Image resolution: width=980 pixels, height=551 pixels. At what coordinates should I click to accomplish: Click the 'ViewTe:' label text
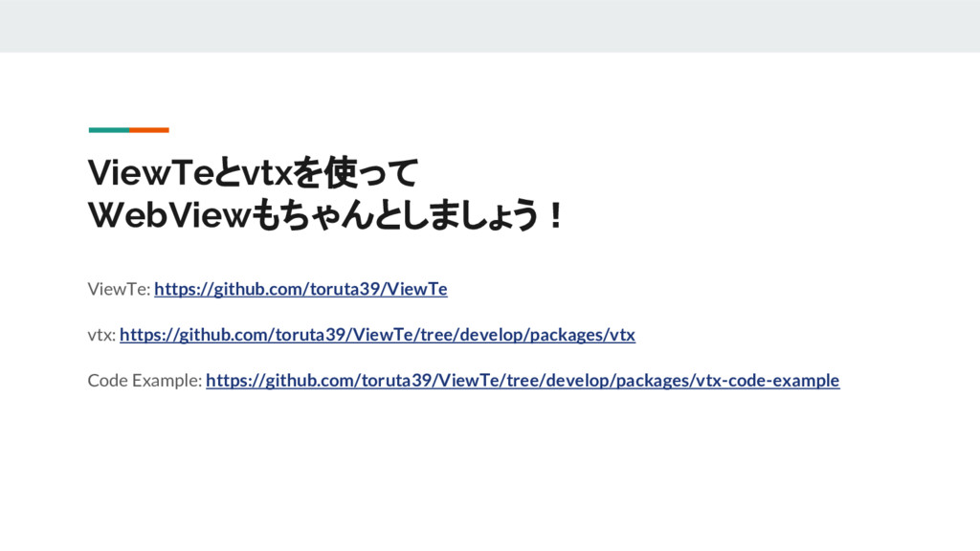click(119, 289)
